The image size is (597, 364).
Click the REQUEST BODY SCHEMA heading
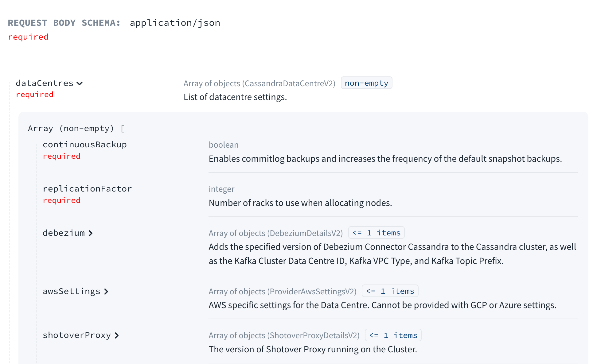pos(64,23)
